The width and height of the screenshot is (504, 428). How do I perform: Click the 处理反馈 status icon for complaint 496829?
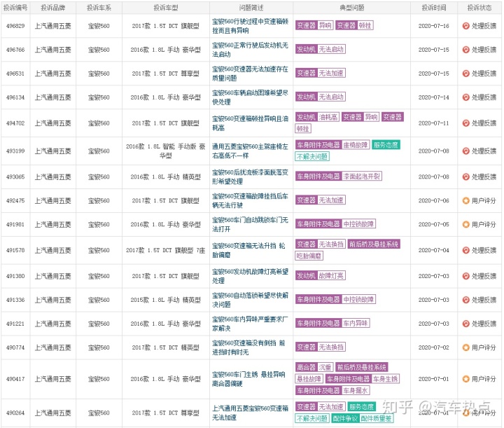pos(465,26)
